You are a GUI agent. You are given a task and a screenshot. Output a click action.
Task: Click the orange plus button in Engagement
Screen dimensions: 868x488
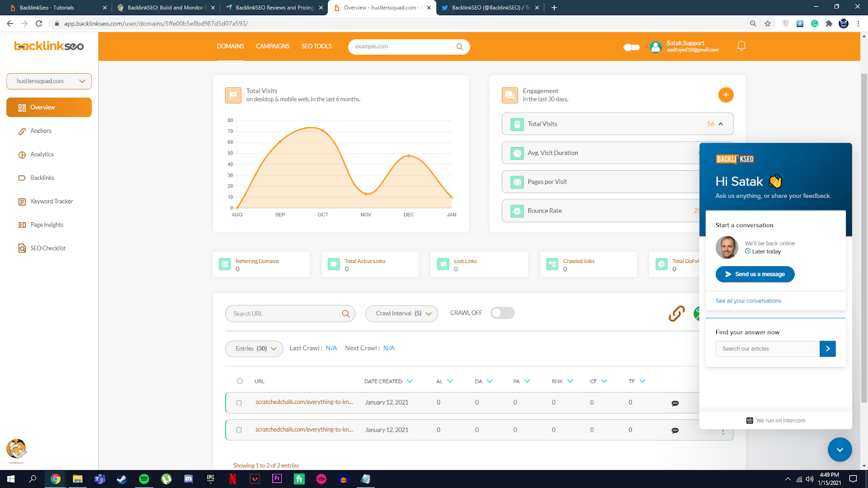(x=726, y=95)
